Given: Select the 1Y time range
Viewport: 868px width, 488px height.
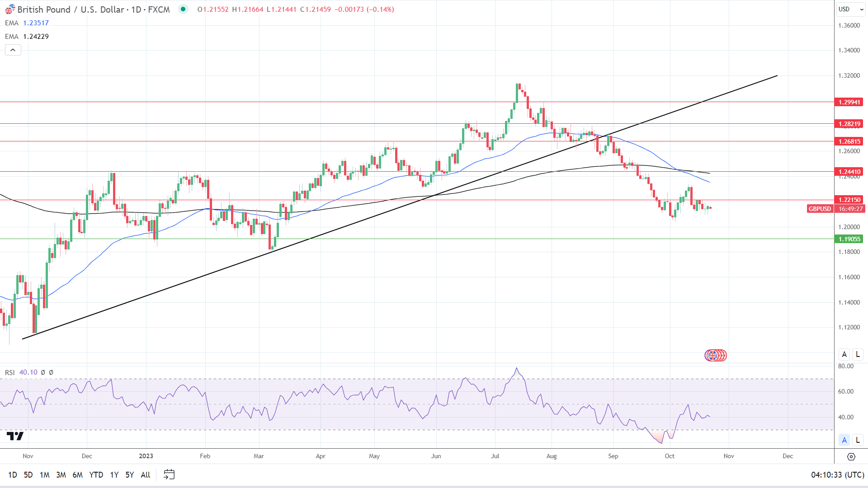Looking at the screenshot, I should (114, 475).
